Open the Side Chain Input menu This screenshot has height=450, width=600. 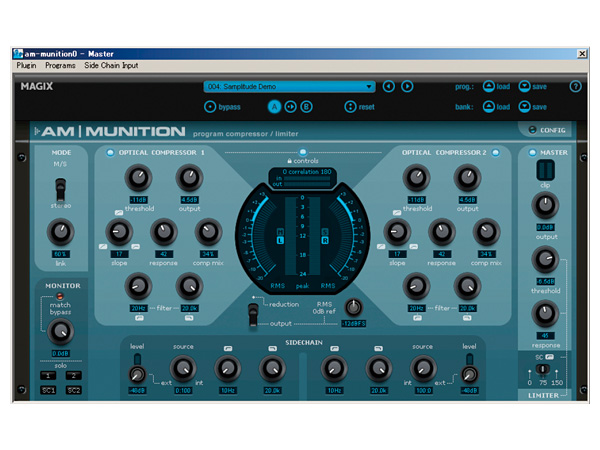[111, 65]
